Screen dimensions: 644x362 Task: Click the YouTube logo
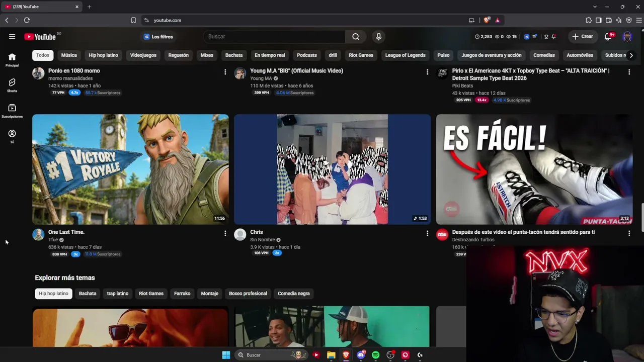pyautogui.click(x=40, y=37)
